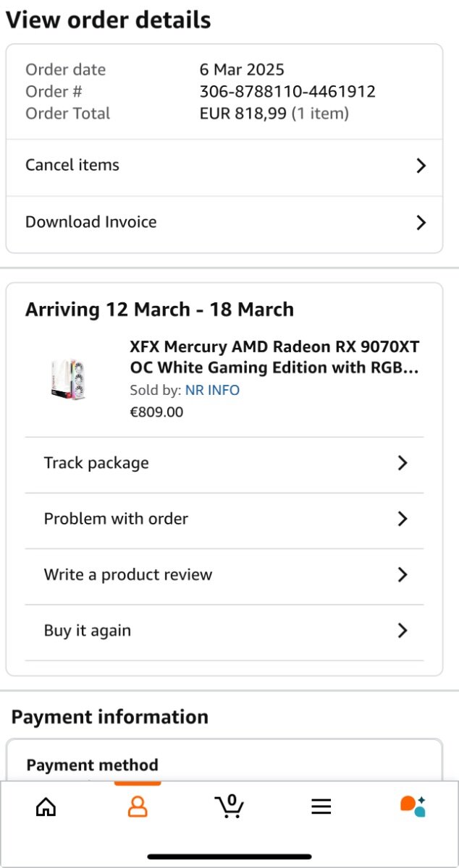Screen dimensions: 459x868
Task: Open the shopping cart icon
Action: [x=229, y=806]
